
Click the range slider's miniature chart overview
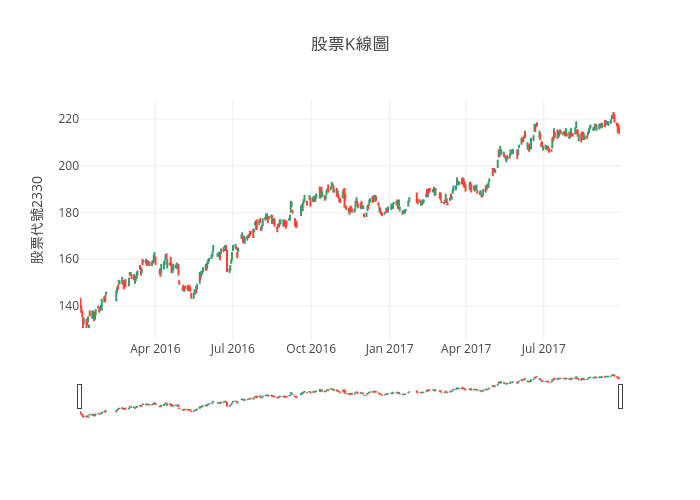pyautogui.click(x=350, y=395)
